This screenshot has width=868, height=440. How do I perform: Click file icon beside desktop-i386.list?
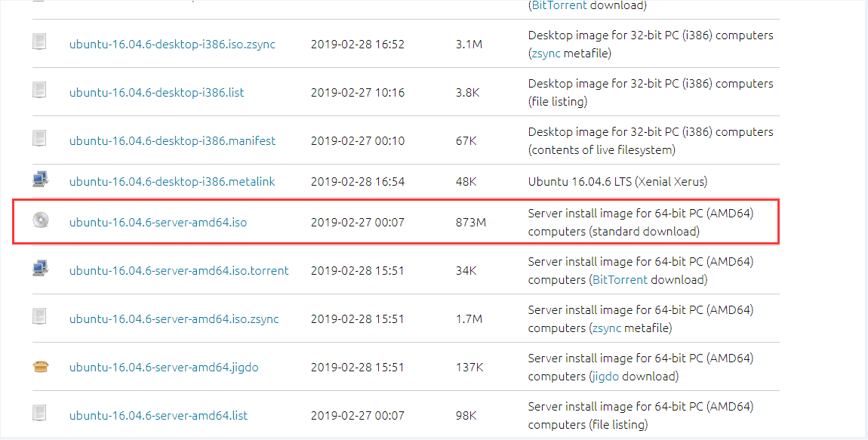40,90
